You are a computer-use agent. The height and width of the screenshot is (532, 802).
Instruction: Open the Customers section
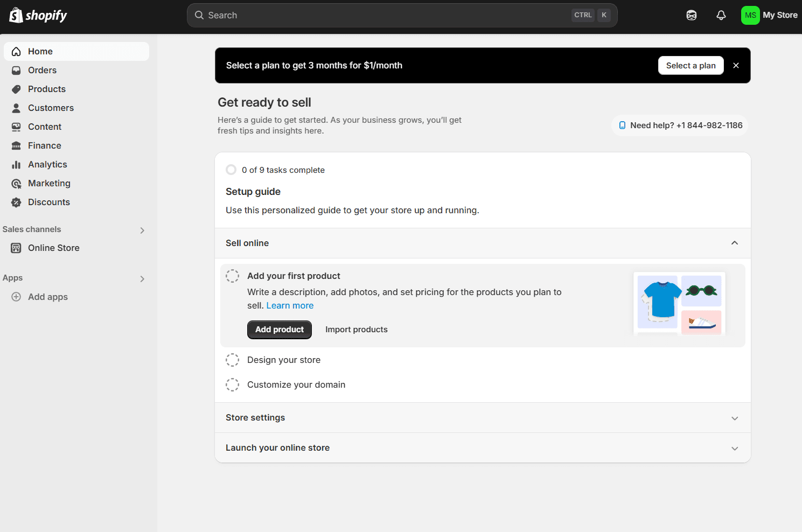51,108
